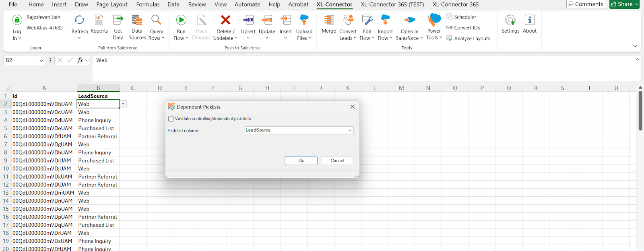The width and height of the screenshot is (644, 251).
Task: Click Cancel in the Dependent Picklists dialog
Action: [337, 160]
